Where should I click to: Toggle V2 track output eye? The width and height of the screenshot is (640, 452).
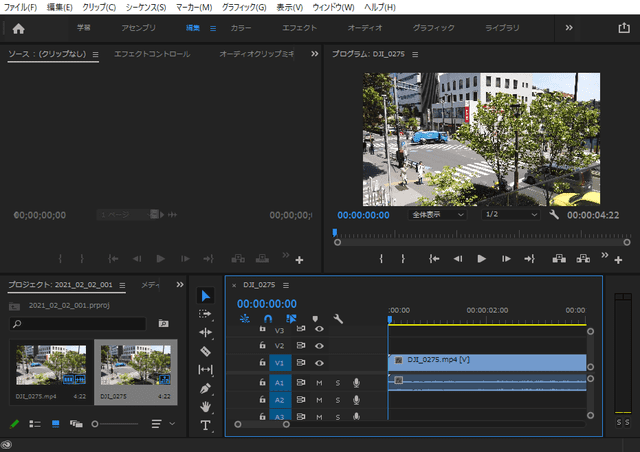(319, 346)
